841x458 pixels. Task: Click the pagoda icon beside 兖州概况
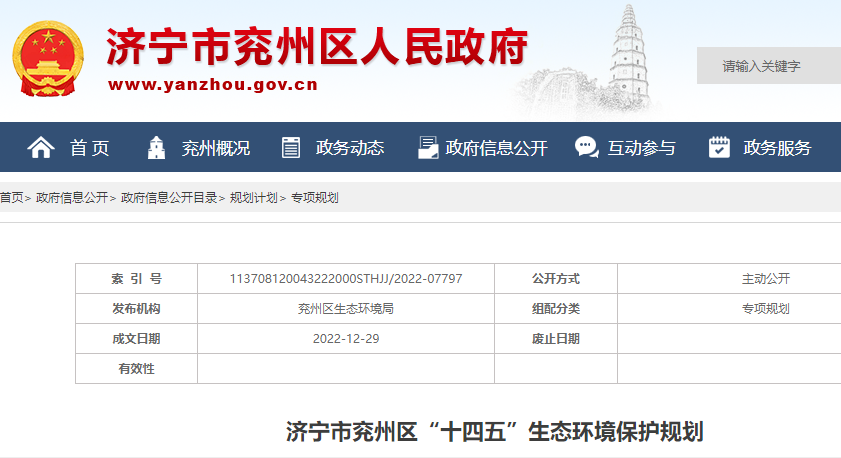click(x=155, y=148)
